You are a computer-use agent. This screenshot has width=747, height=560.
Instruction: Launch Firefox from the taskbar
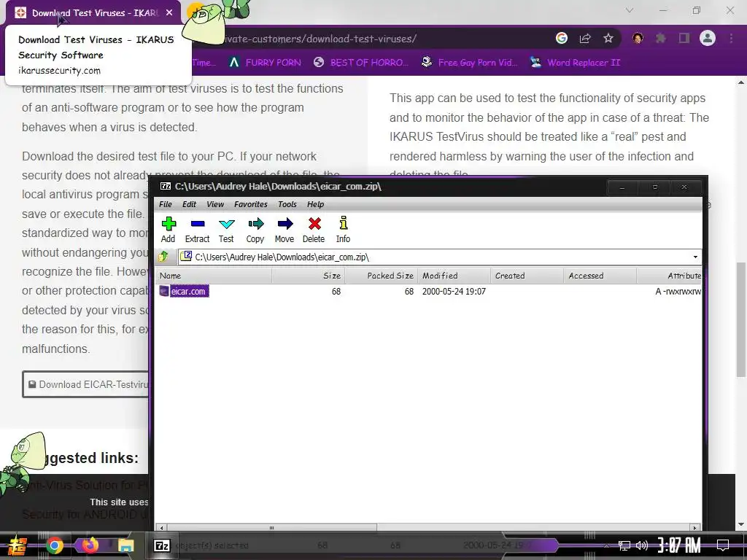(x=90, y=545)
